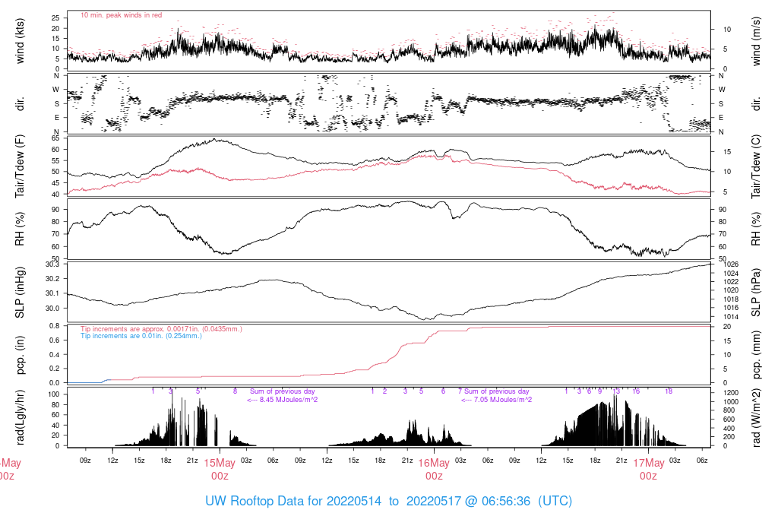The image size is (778, 532).
Task: Click the 'rad (W/m^2)' axis label
Action: [x=756, y=417]
